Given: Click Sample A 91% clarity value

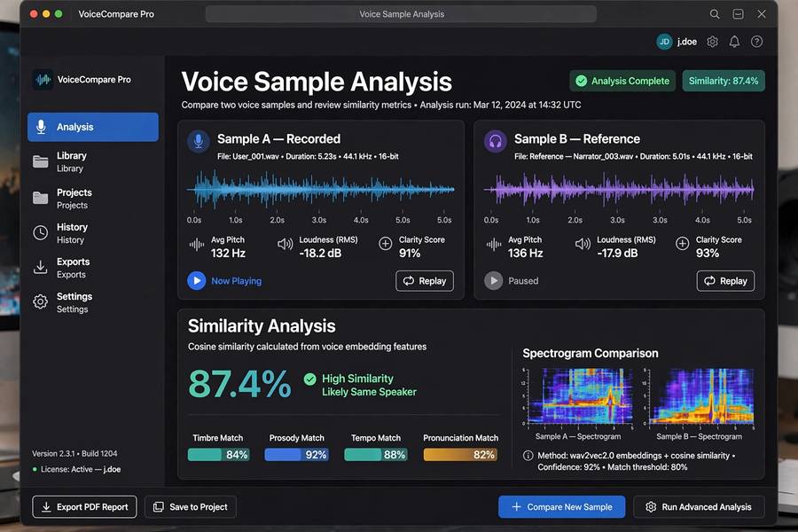Looking at the screenshot, I should (x=410, y=253).
